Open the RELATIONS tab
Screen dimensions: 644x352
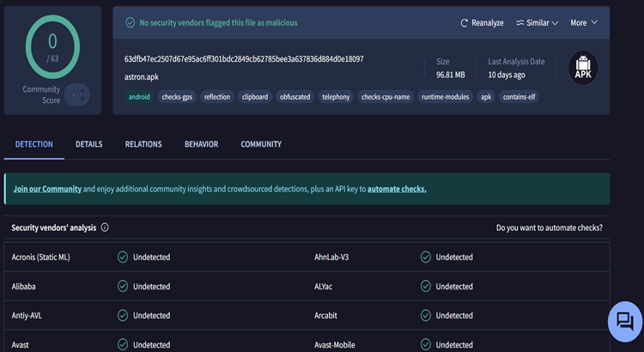pos(143,144)
